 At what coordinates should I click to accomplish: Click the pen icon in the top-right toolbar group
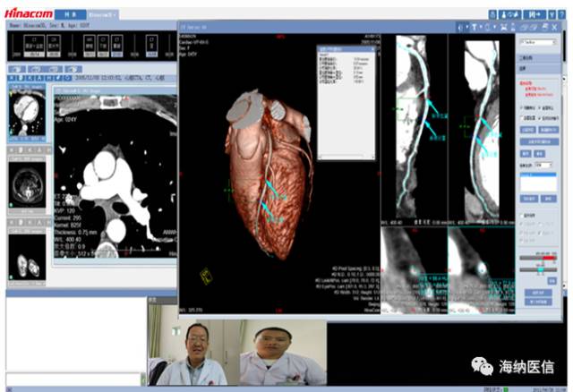tap(516, 14)
